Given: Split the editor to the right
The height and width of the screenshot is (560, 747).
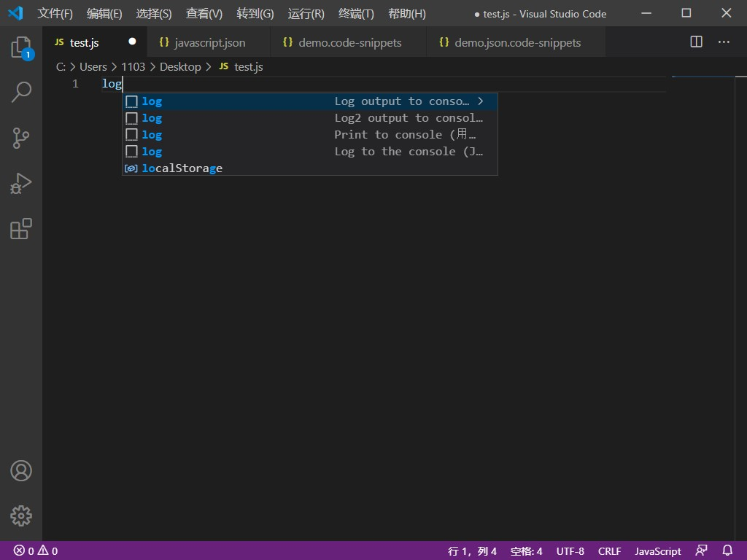Looking at the screenshot, I should 696,42.
